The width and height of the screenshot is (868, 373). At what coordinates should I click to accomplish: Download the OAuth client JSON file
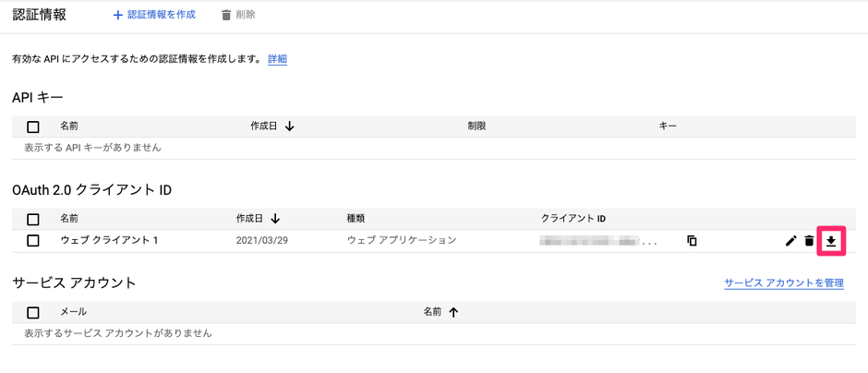pyautogui.click(x=831, y=241)
